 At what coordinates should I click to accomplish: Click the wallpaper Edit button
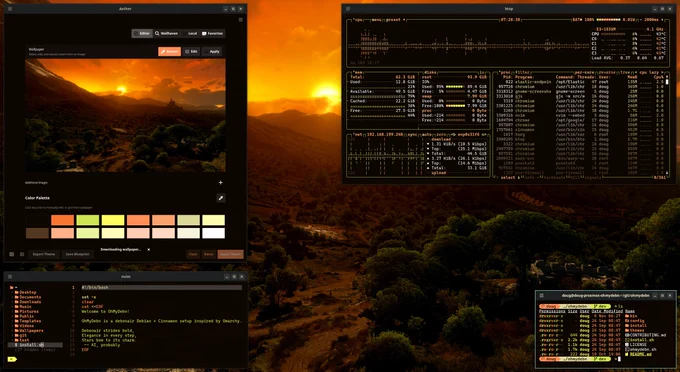[191, 52]
